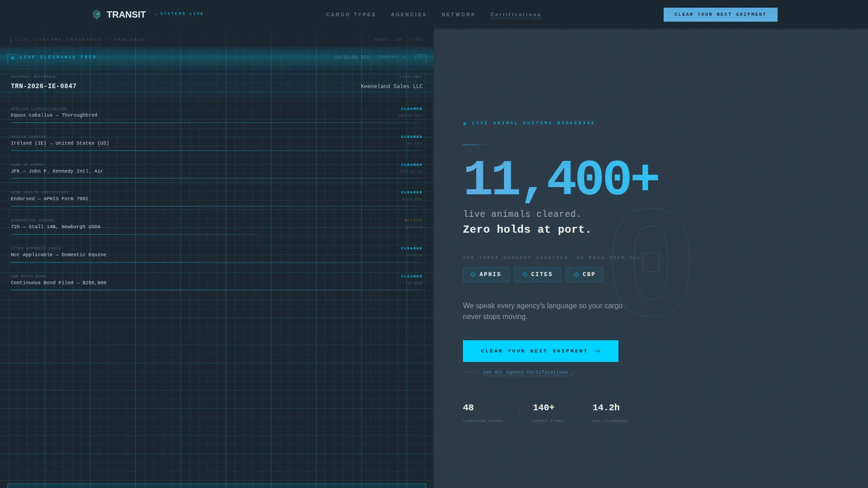Viewport: 868px width, 488px height.
Task: Click the 48 countries served stat
Action: click(x=483, y=413)
